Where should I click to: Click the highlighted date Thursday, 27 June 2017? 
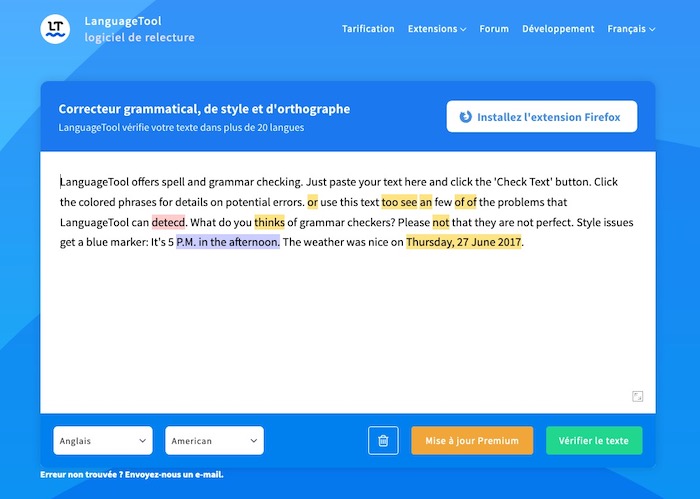[464, 242]
